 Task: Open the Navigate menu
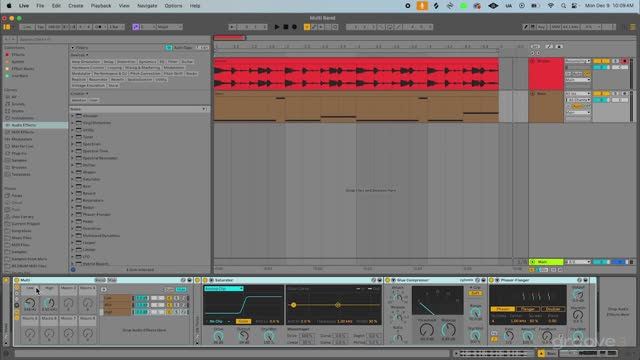pos(147,6)
